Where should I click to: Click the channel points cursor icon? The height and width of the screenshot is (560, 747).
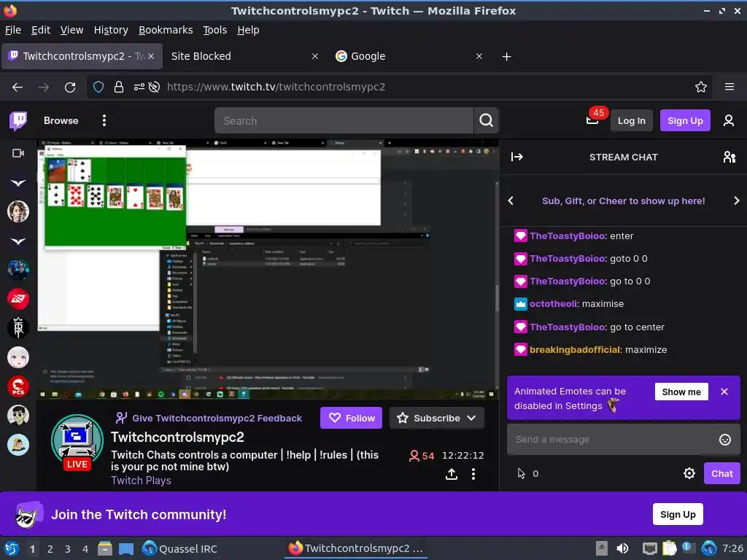(521, 473)
